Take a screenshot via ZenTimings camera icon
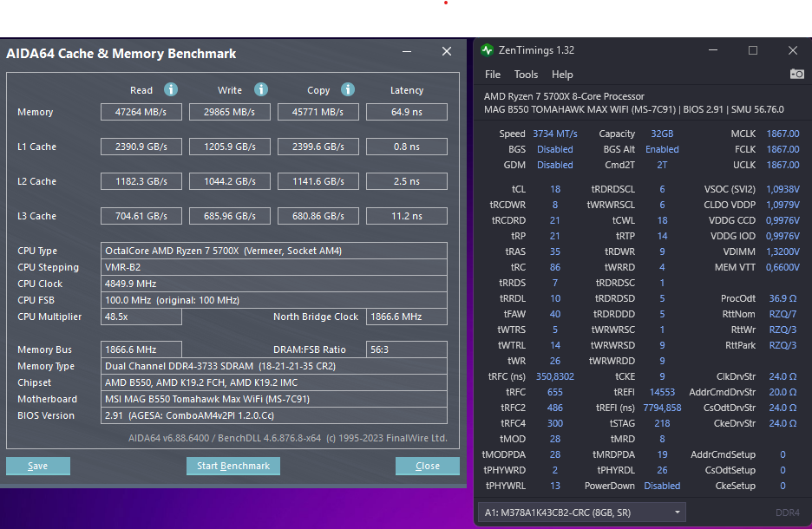 (797, 74)
